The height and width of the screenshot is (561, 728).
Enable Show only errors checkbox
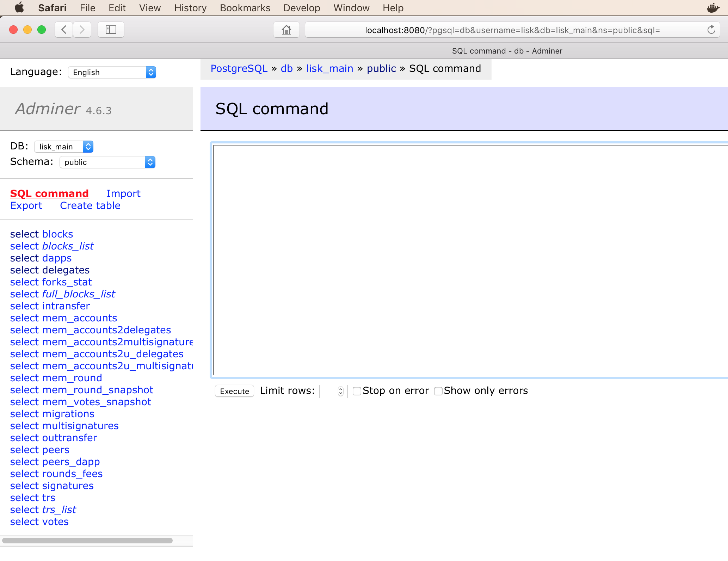click(438, 391)
